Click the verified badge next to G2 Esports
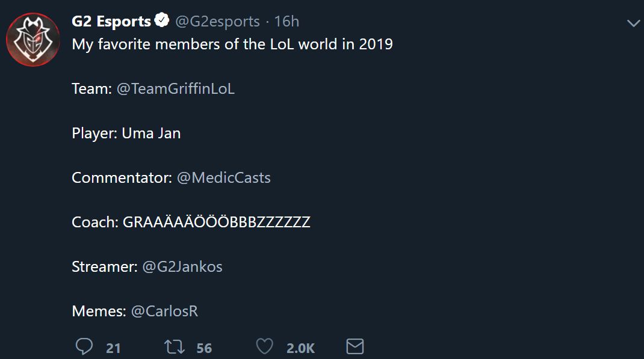The width and height of the screenshot is (644, 359). [x=161, y=21]
